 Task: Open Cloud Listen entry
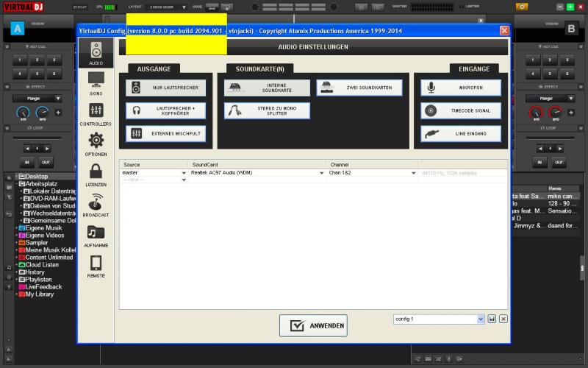[42, 265]
